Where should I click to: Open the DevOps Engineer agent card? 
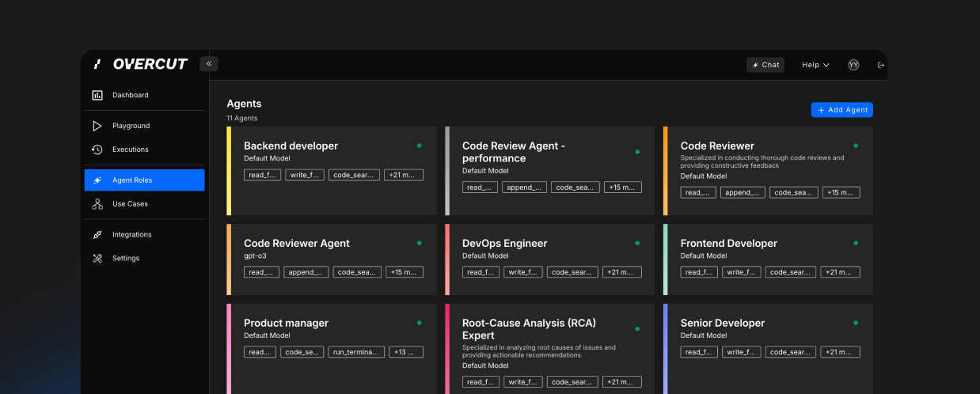(x=550, y=260)
